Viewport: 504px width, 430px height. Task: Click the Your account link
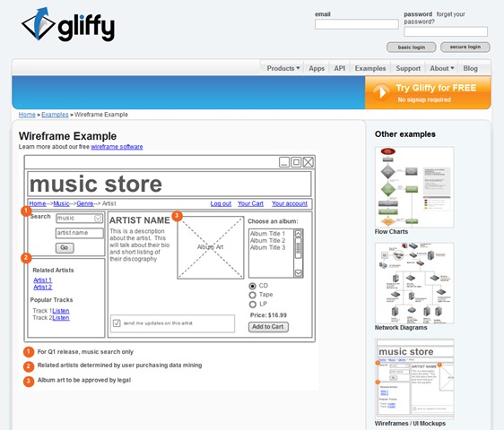click(290, 203)
